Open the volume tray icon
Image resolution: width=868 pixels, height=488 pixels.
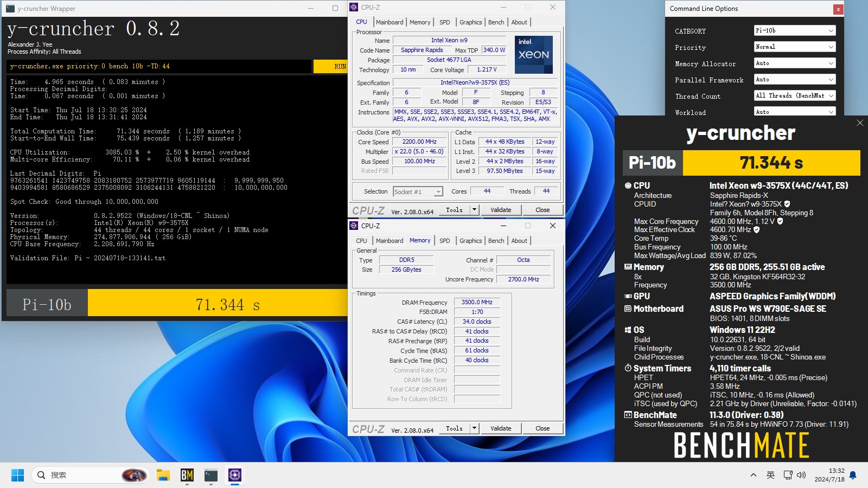point(802,475)
